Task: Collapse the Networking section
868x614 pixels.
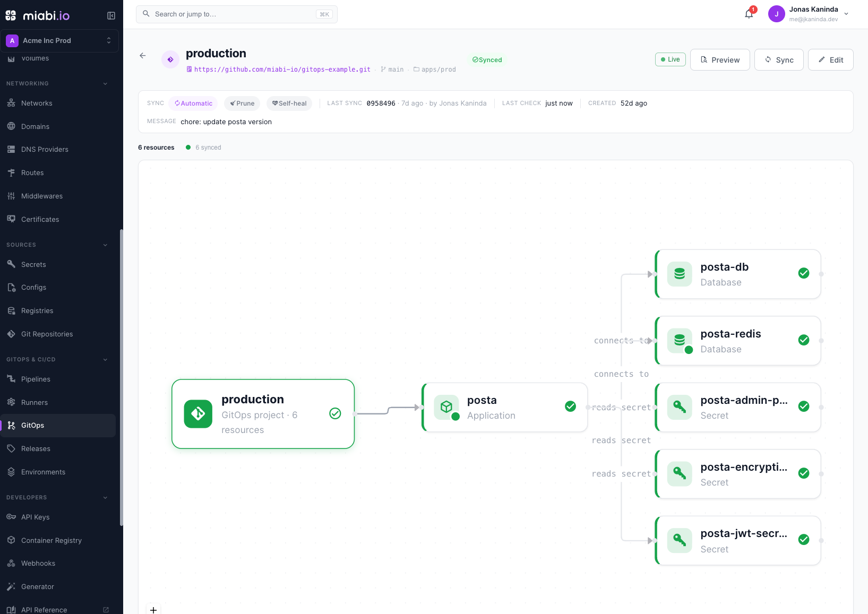Action: 105,84
